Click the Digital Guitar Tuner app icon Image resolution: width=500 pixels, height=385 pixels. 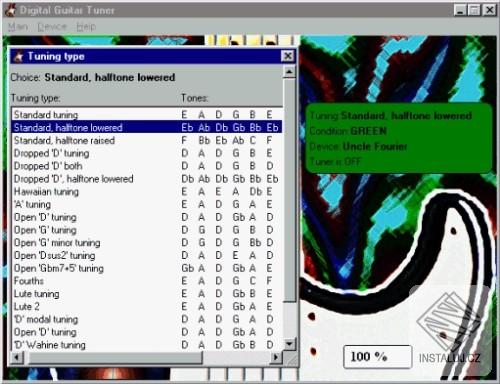(10, 10)
